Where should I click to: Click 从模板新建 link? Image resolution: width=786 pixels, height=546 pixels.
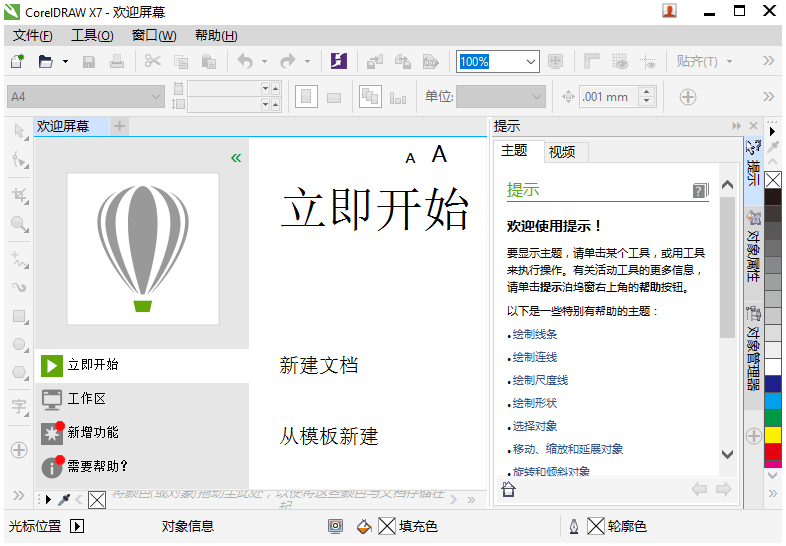(329, 436)
